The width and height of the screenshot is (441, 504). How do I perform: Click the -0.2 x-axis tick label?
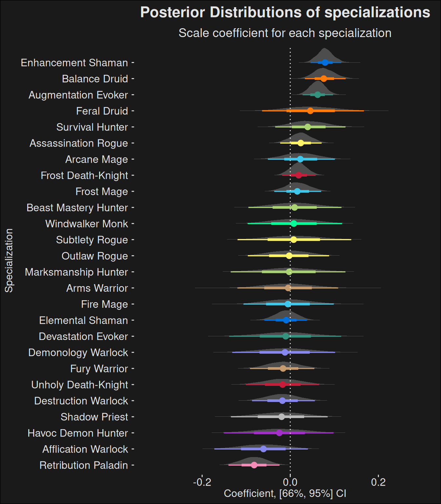pyautogui.click(x=202, y=482)
